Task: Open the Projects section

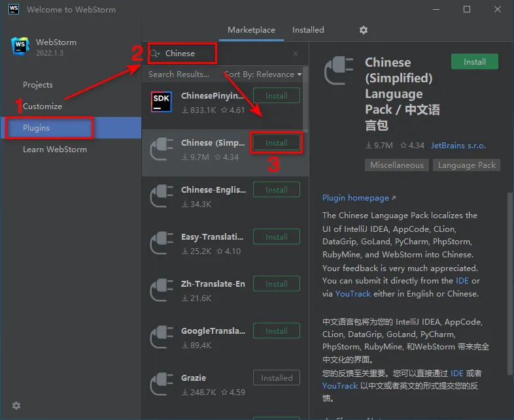Action: tap(38, 85)
